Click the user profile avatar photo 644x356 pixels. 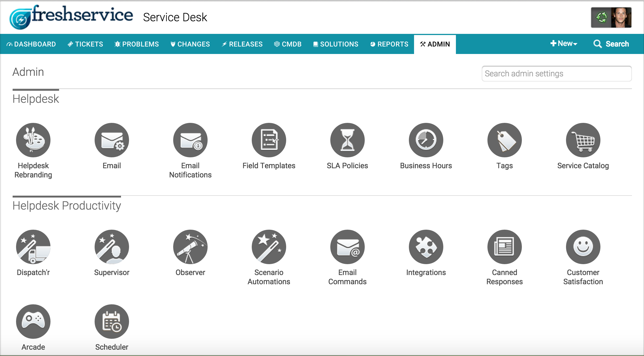pyautogui.click(x=621, y=18)
